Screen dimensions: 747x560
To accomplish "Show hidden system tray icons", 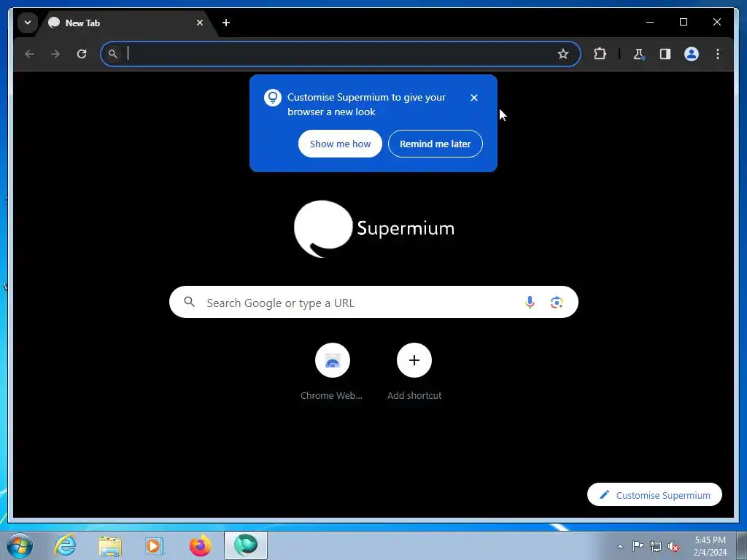I will pos(620,546).
